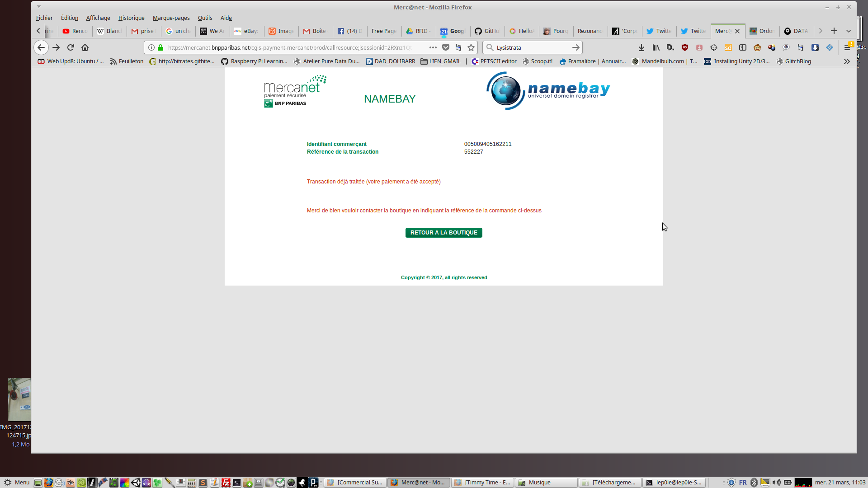
Task: Reload the current page
Action: tap(71, 47)
